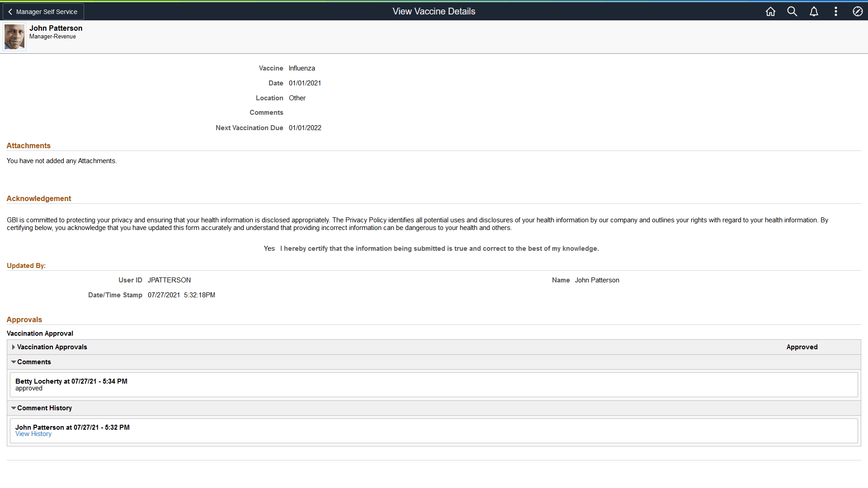Click the Approved status text
Image resolution: width=868 pixels, height=488 pixels.
(x=802, y=347)
